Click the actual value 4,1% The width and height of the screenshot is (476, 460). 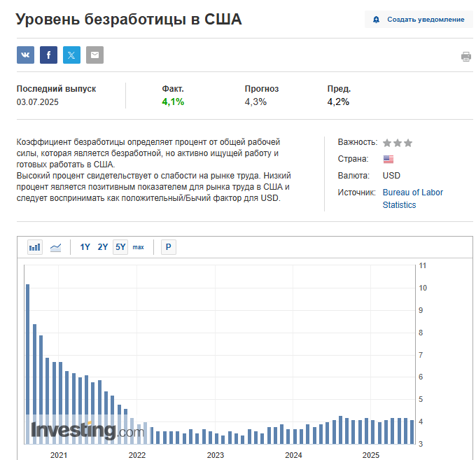point(173,102)
